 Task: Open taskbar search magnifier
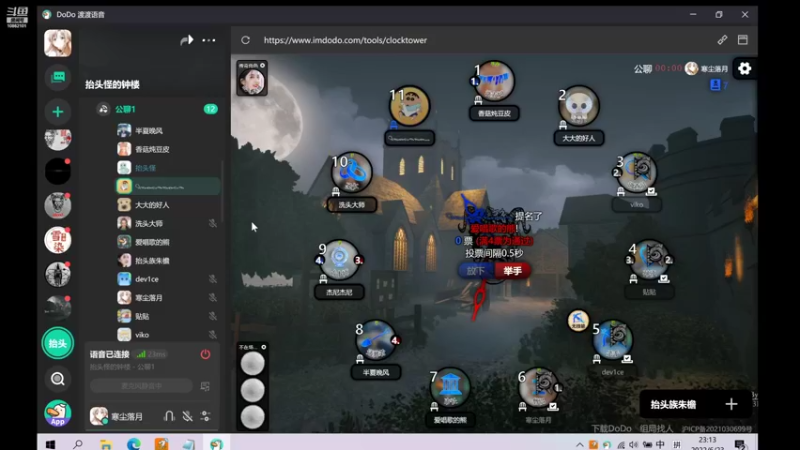pos(78,444)
